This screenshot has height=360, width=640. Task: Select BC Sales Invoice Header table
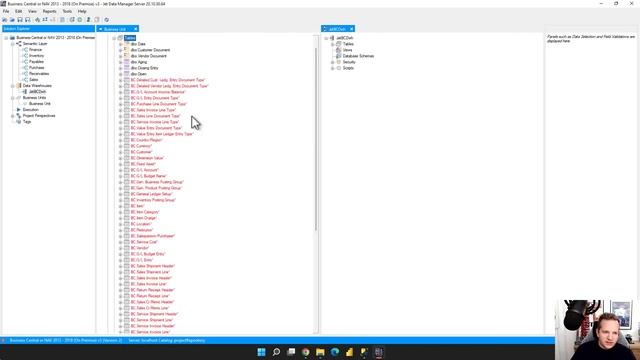click(x=151, y=278)
